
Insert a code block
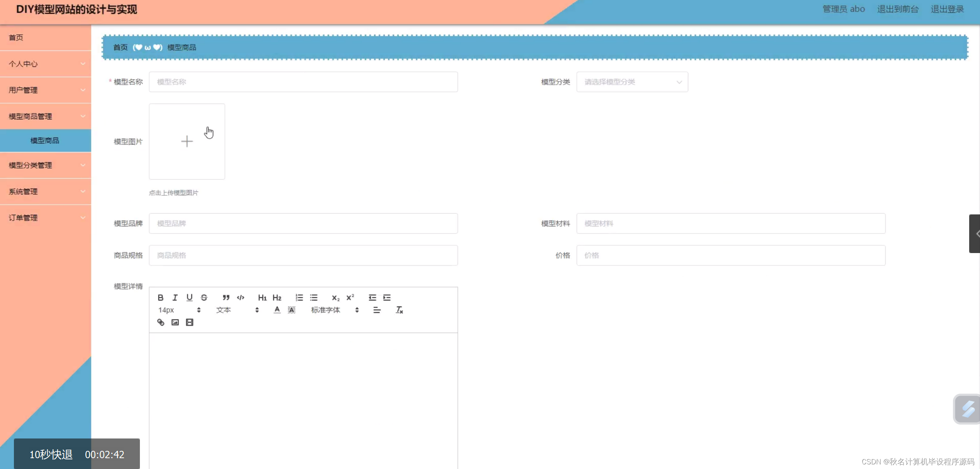(240, 297)
